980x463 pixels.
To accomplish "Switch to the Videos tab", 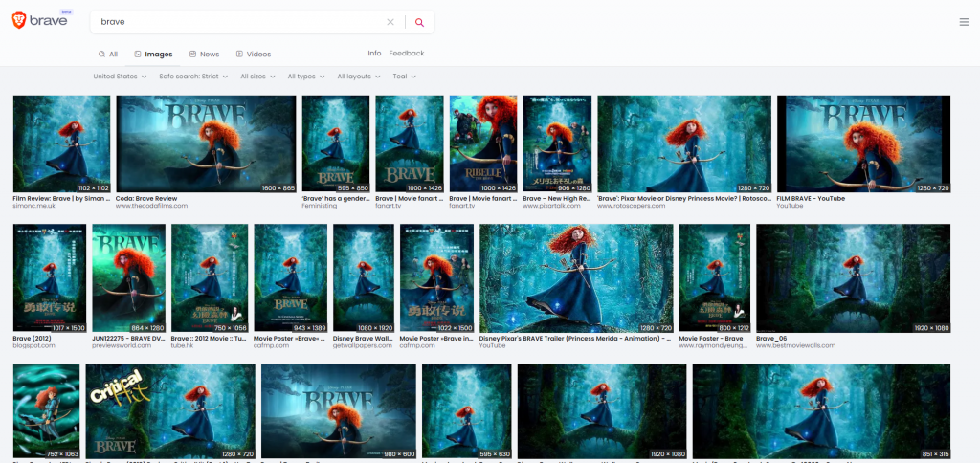I will click(x=253, y=55).
